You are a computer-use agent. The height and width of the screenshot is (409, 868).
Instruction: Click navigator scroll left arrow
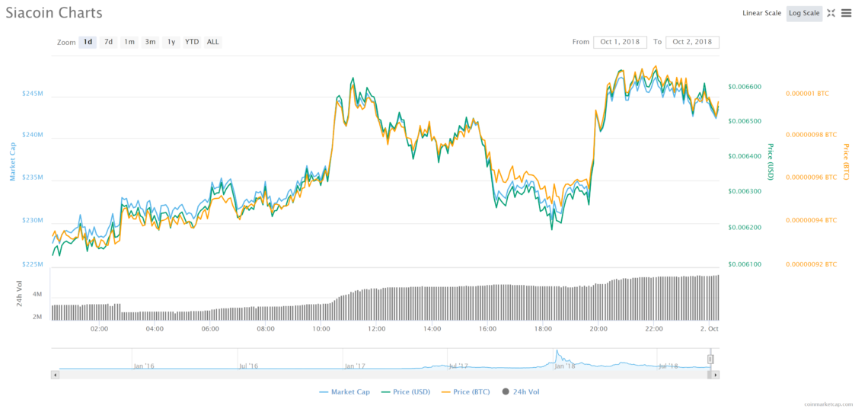coord(54,375)
